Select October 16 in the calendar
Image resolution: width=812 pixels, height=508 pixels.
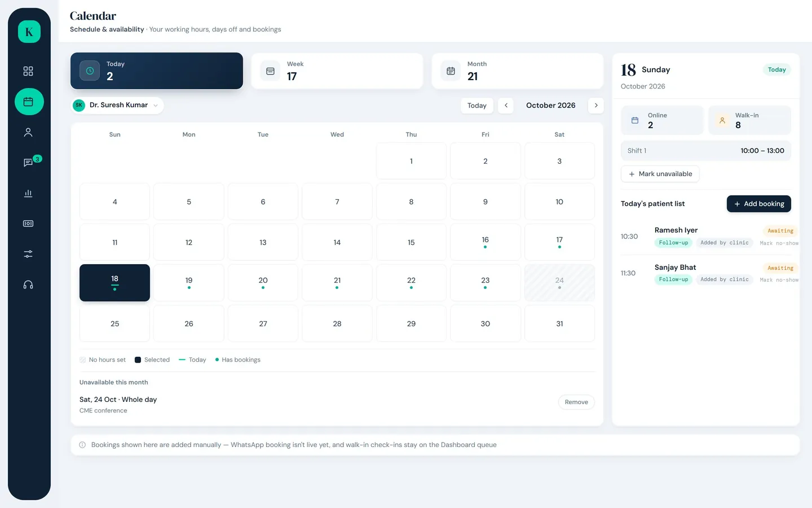click(x=485, y=242)
